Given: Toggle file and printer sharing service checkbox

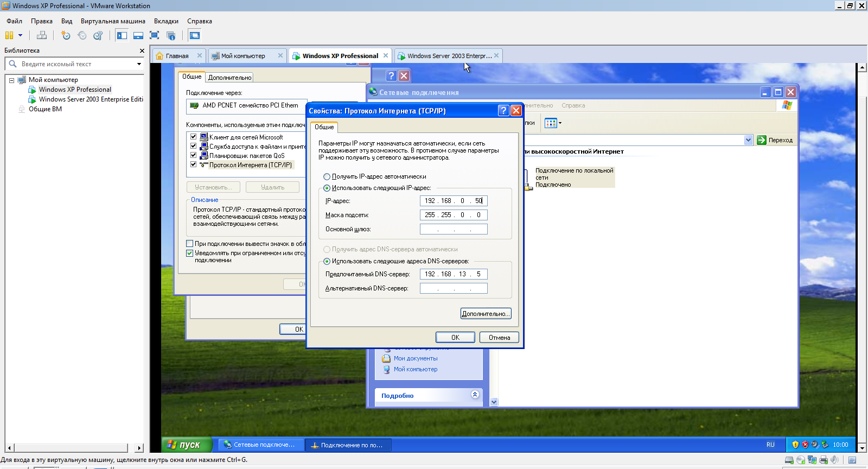Looking at the screenshot, I should [193, 146].
